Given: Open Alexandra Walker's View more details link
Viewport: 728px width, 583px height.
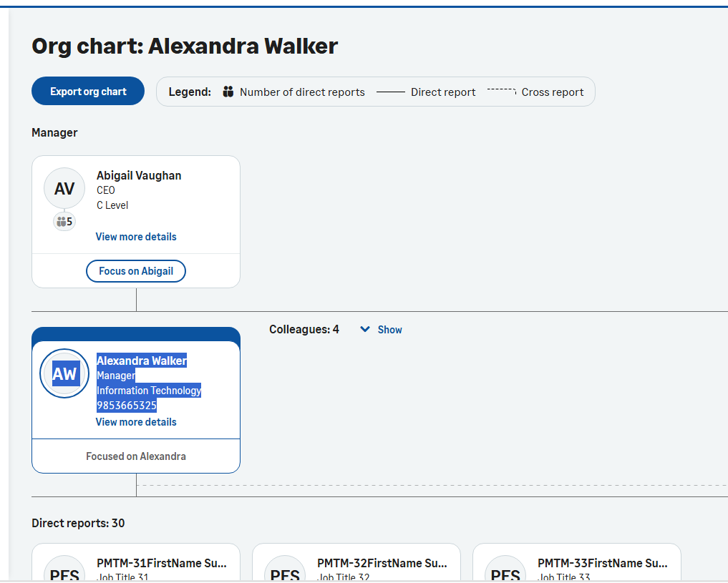Looking at the screenshot, I should click(x=136, y=422).
